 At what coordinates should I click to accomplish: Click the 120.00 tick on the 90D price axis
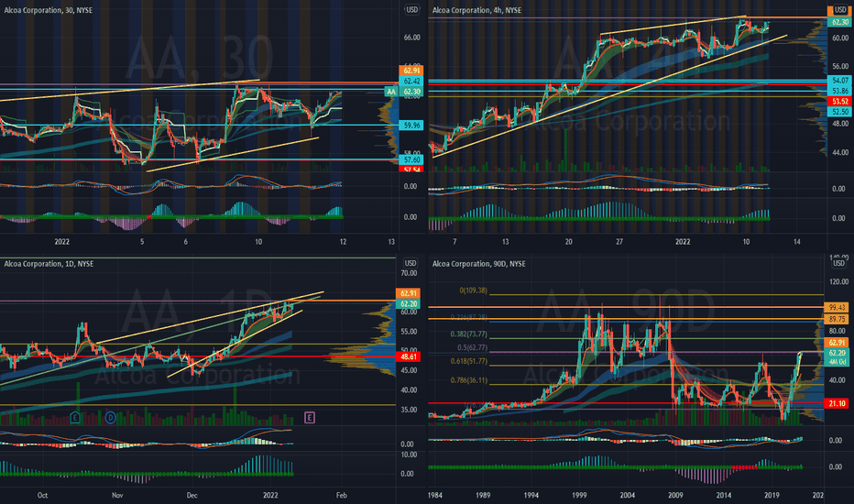click(838, 281)
